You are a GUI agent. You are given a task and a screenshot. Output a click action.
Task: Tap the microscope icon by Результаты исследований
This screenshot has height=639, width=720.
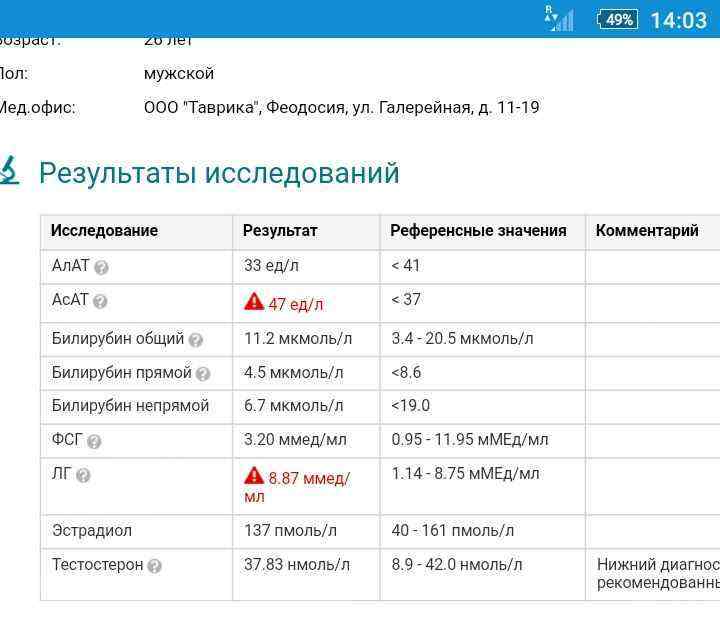pos(10,171)
